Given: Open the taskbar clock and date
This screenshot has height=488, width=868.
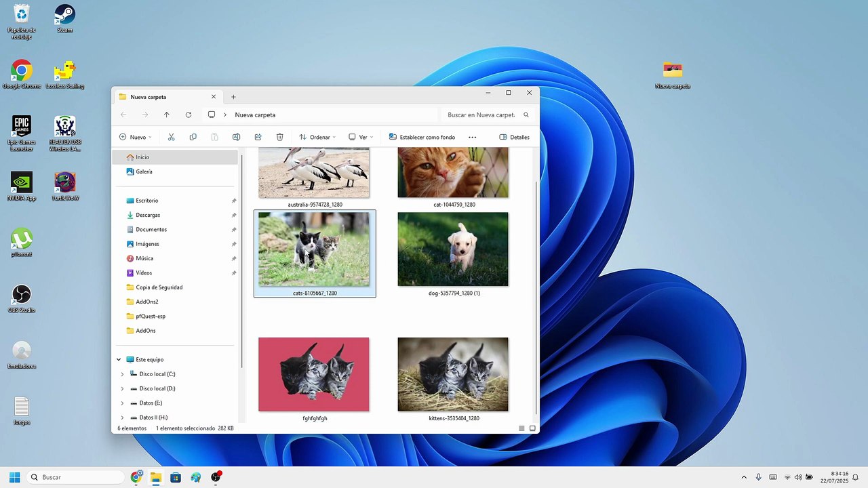Looking at the screenshot, I should [x=834, y=477].
